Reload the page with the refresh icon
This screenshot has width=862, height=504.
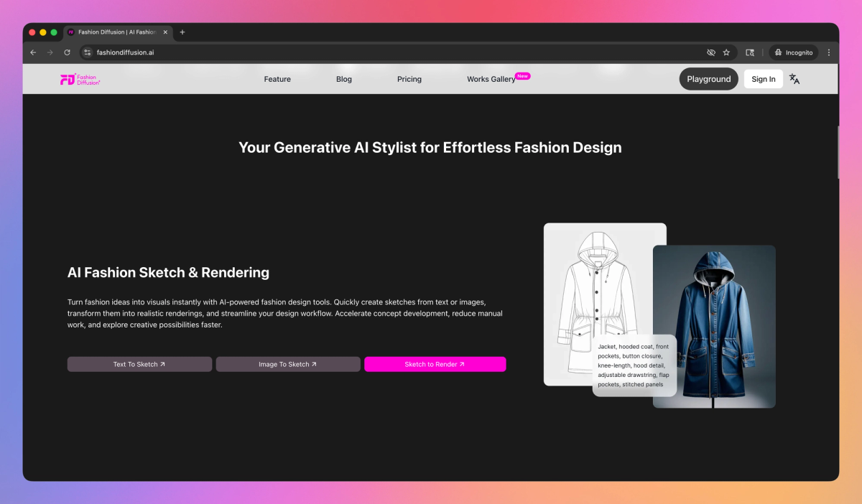tap(67, 52)
